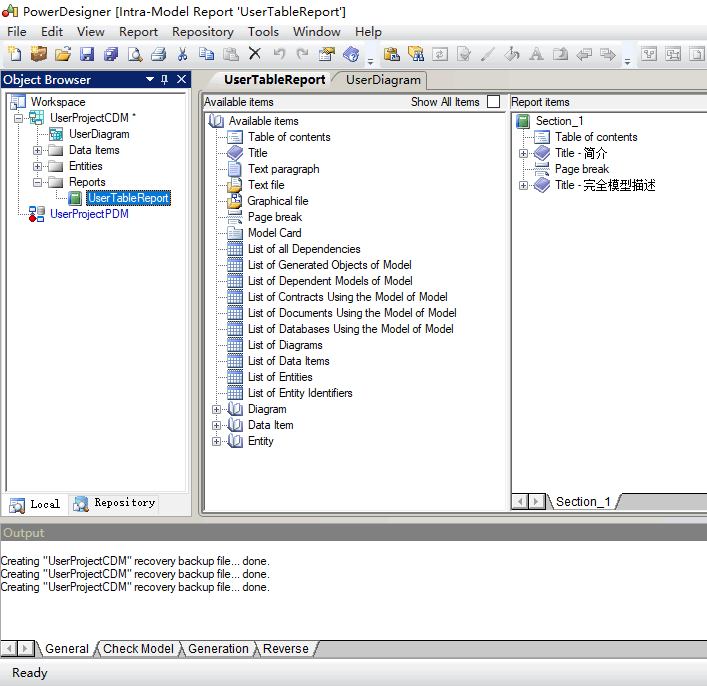Click the paint bucket fill icon

[x=512, y=54]
